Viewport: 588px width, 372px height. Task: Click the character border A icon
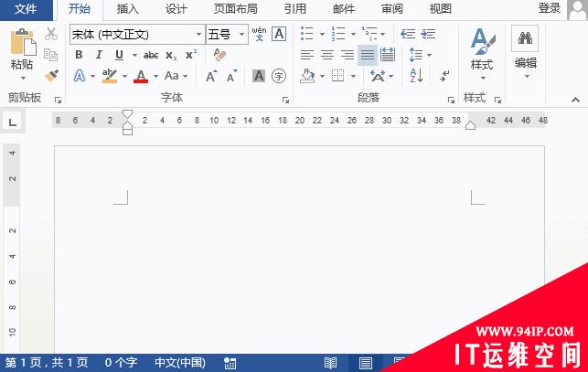coord(279,34)
